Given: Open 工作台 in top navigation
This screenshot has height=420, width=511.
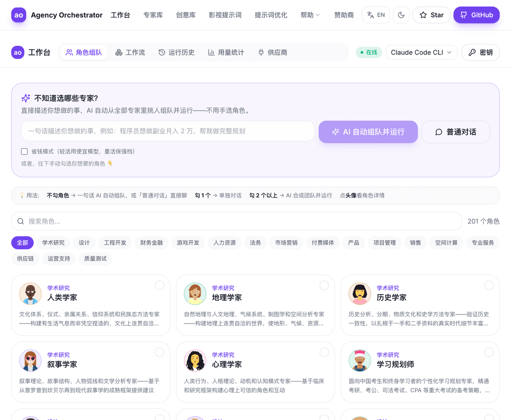Looking at the screenshot, I should point(120,15).
